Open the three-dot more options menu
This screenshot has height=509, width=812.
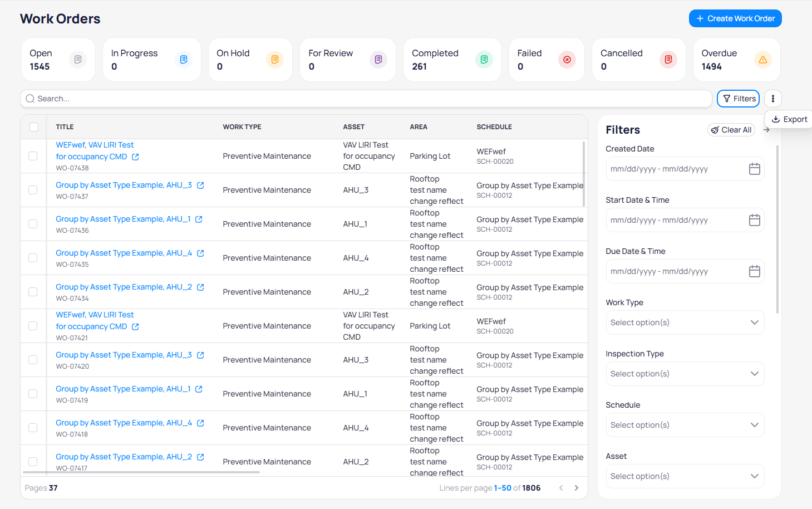(772, 99)
